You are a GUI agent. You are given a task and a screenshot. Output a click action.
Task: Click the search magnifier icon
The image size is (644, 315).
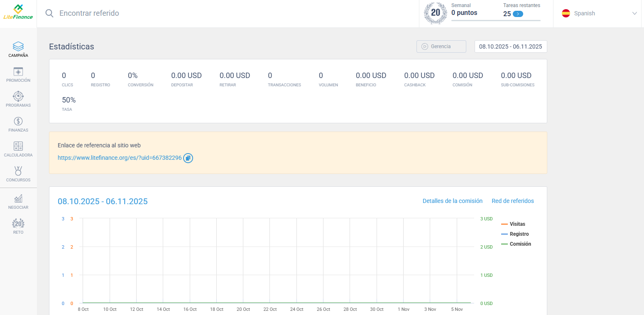(x=49, y=13)
